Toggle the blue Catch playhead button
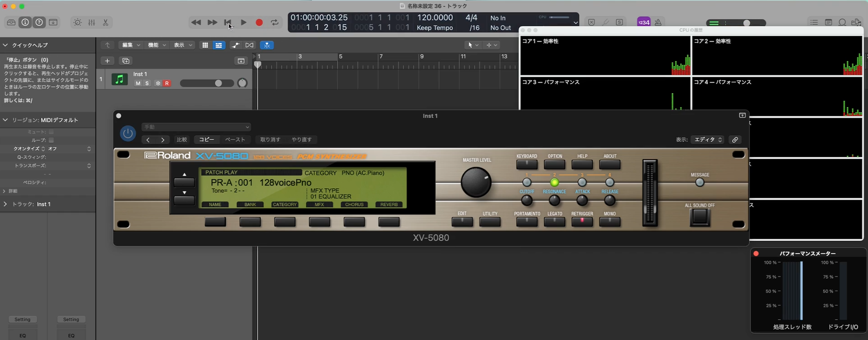This screenshot has height=340, width=868. pos(266,45)
